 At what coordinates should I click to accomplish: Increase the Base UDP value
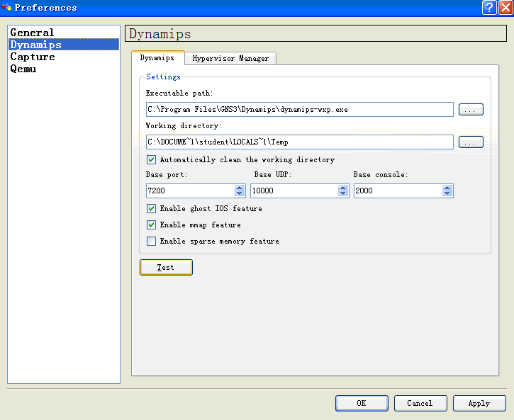343,188
